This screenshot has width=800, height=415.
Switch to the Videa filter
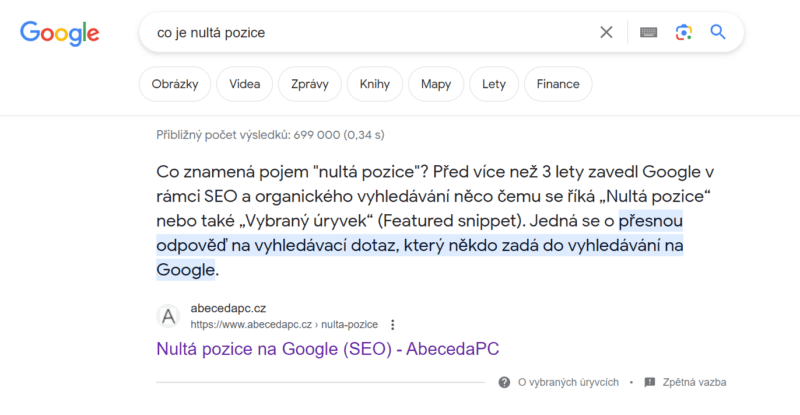point(244,84)
